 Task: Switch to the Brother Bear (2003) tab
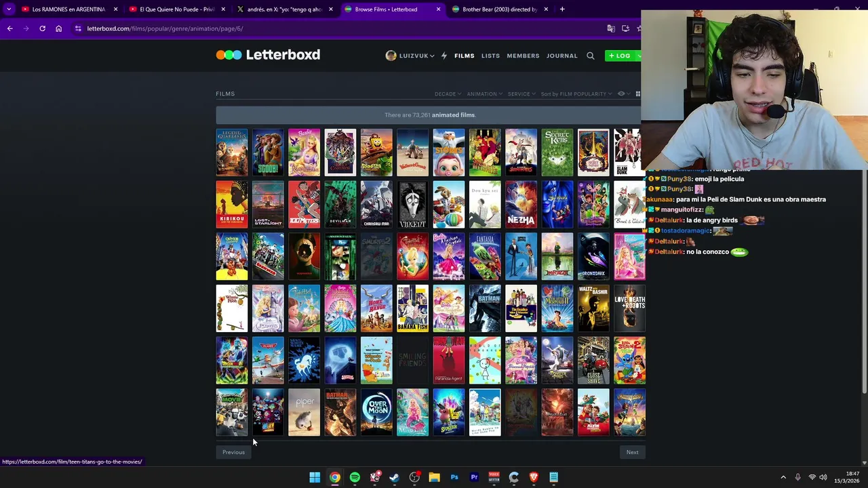[x=500, y=9]
